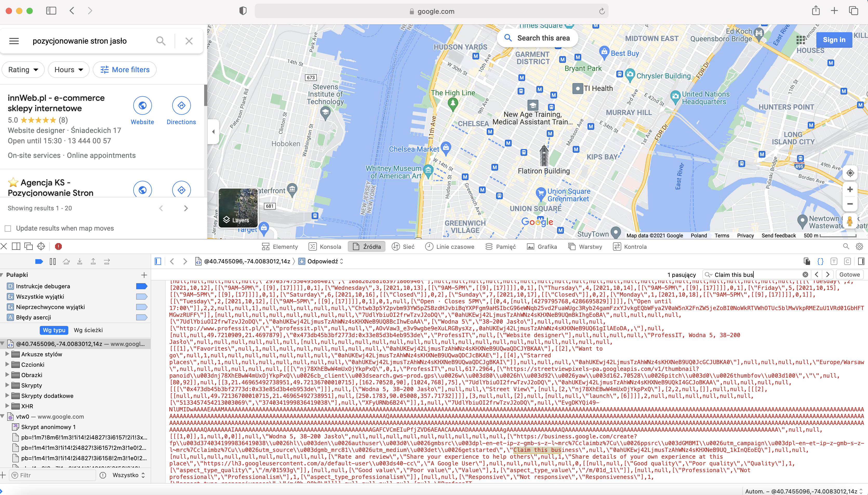Expand the Skrypty folder

click(x=7, y=385)
